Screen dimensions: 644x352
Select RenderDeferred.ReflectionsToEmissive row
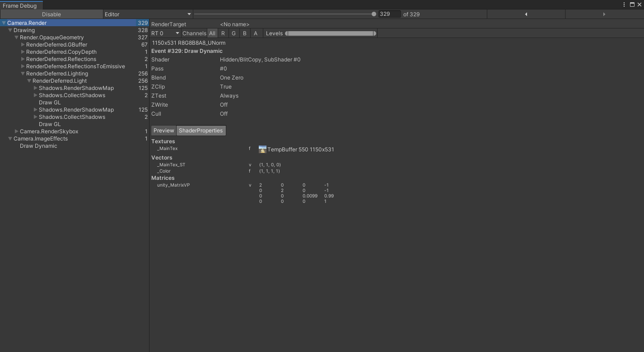(75, 66)
